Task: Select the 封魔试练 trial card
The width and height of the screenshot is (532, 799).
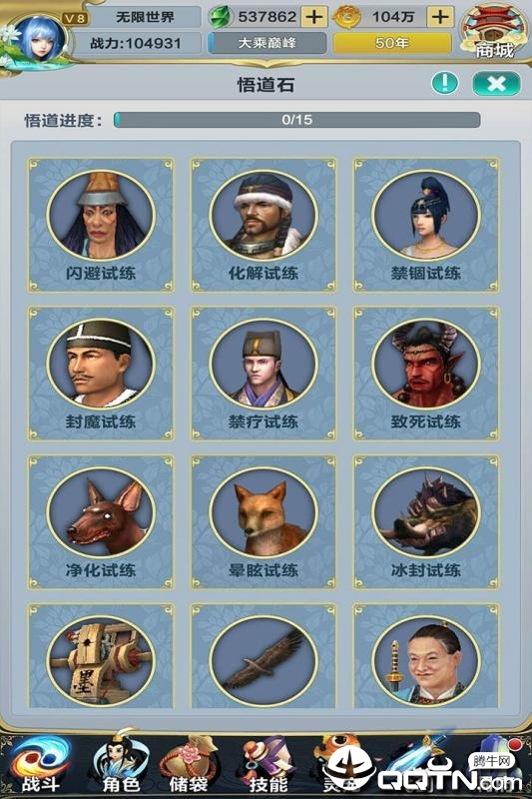Action: pyautogui.click(x=101, y=374)
